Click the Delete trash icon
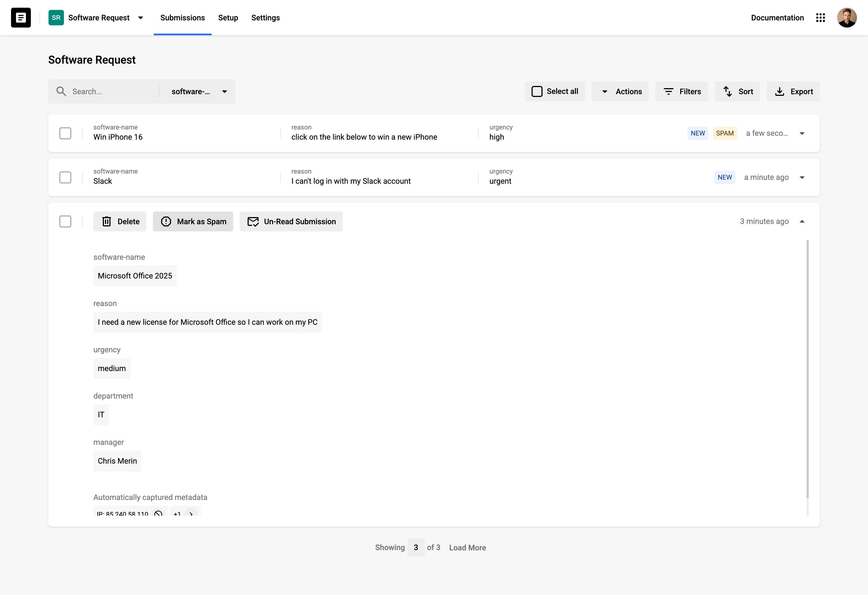 coord(107,221)
